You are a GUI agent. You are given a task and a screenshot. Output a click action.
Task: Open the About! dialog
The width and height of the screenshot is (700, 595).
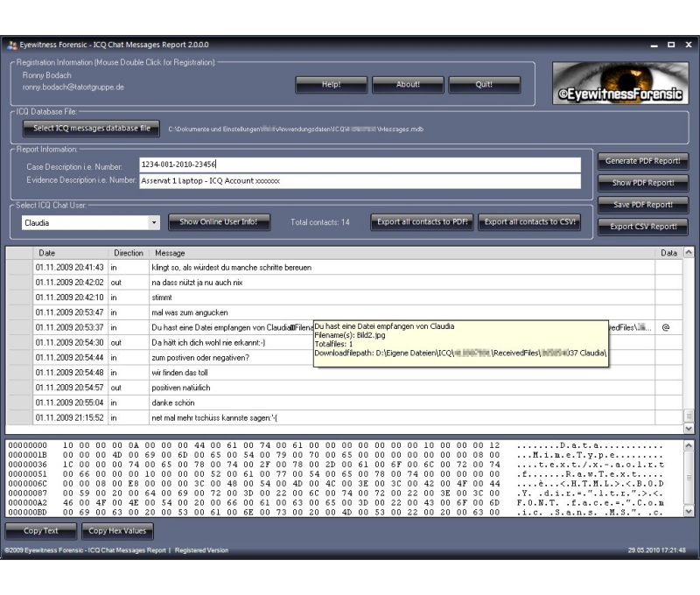pyautogui.click(x=408, y=85)
